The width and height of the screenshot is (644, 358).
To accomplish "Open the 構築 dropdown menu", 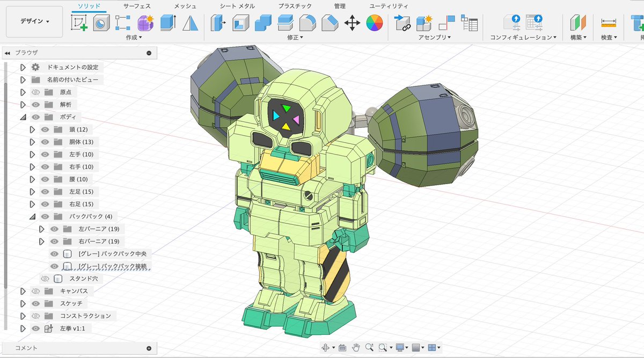I will [x=578, y=38].
